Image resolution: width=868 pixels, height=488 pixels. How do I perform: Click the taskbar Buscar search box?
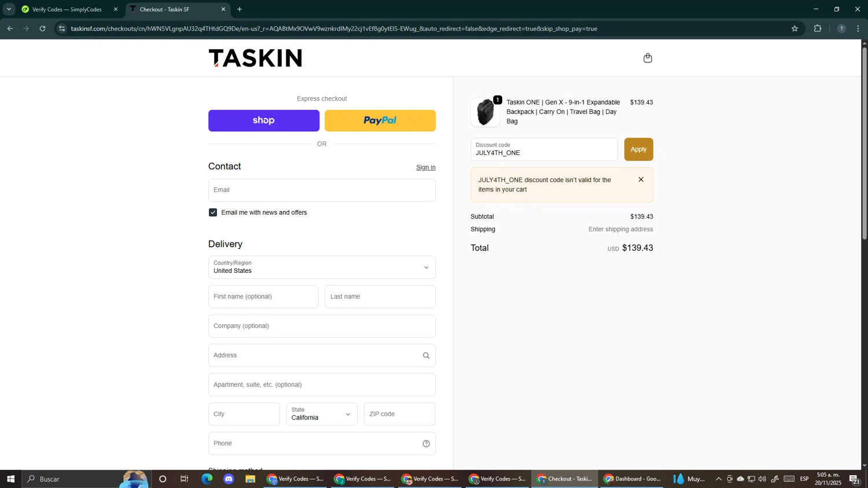tap(87, 479)
